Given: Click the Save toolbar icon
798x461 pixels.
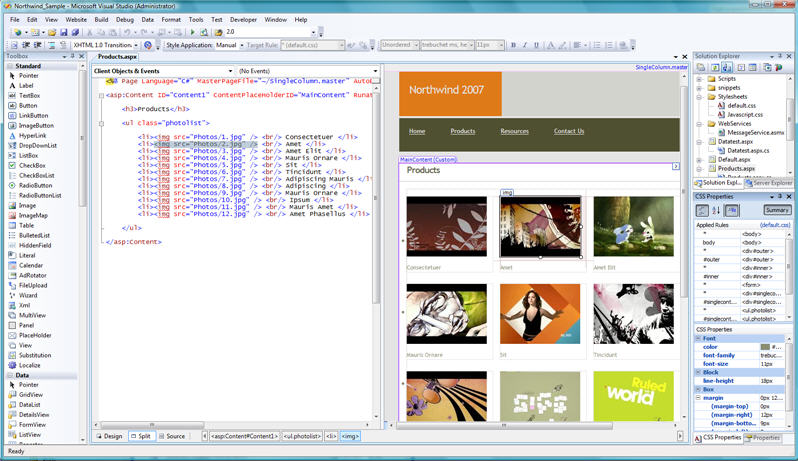Looking at the screenshot, I should point(64,33).
